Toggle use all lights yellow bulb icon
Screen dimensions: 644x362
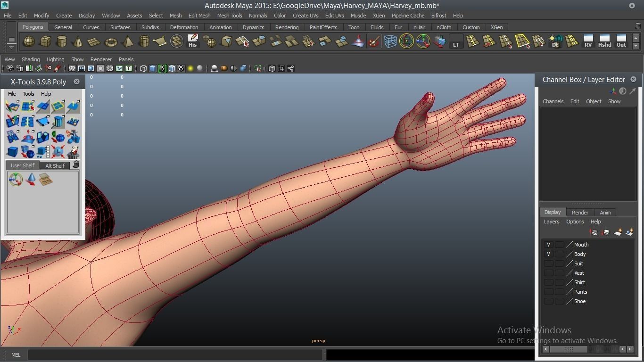[x=190, y=68]
